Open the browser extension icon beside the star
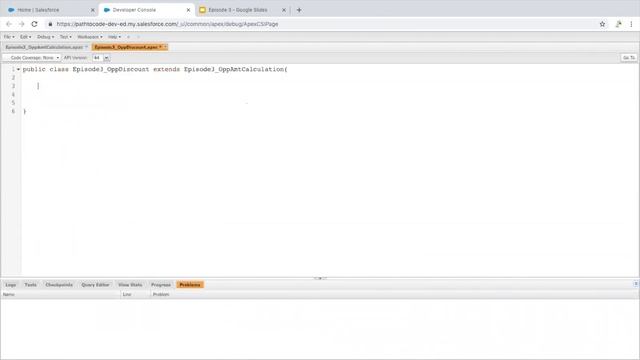 coord(618,24)
